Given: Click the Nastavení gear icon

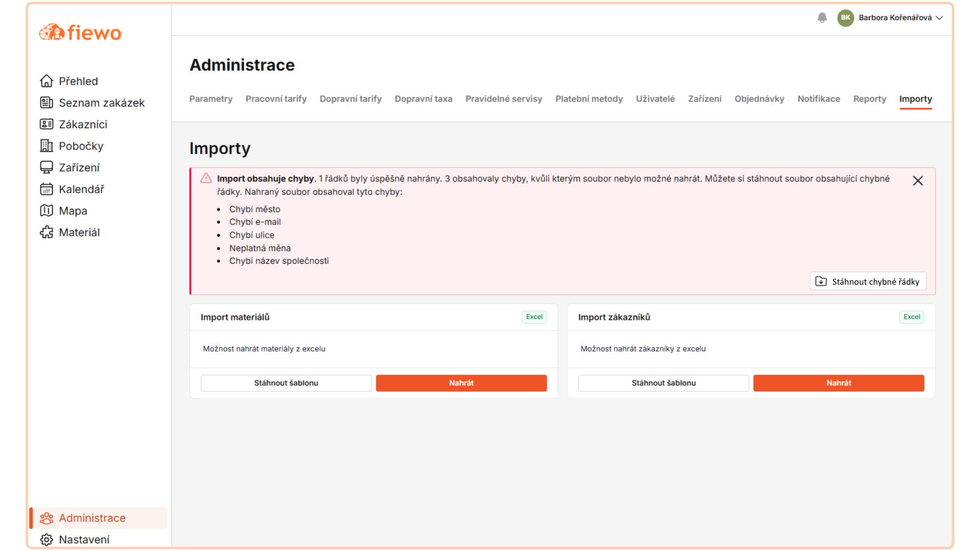Looking at the screenshot, I should click(x=46, y=539).
